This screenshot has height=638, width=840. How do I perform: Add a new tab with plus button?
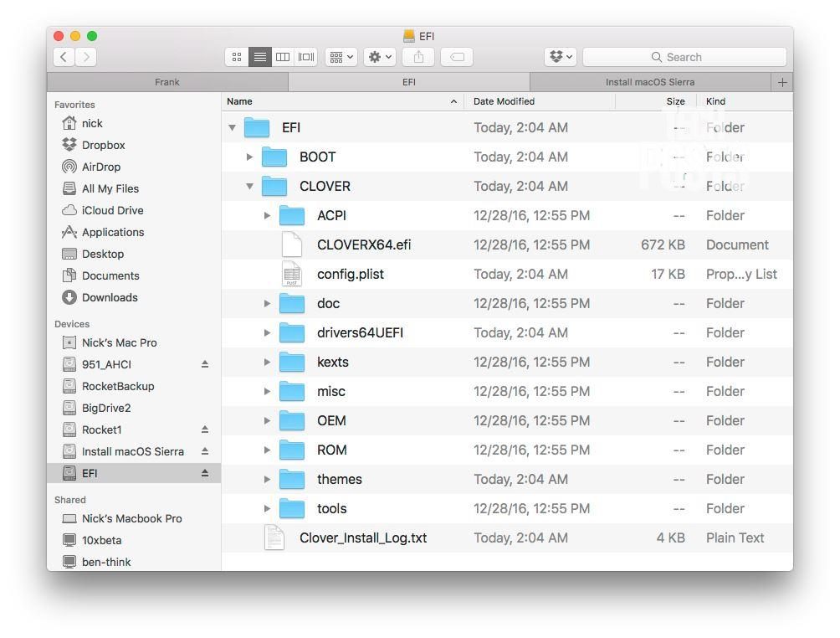(x=782, y=82)
